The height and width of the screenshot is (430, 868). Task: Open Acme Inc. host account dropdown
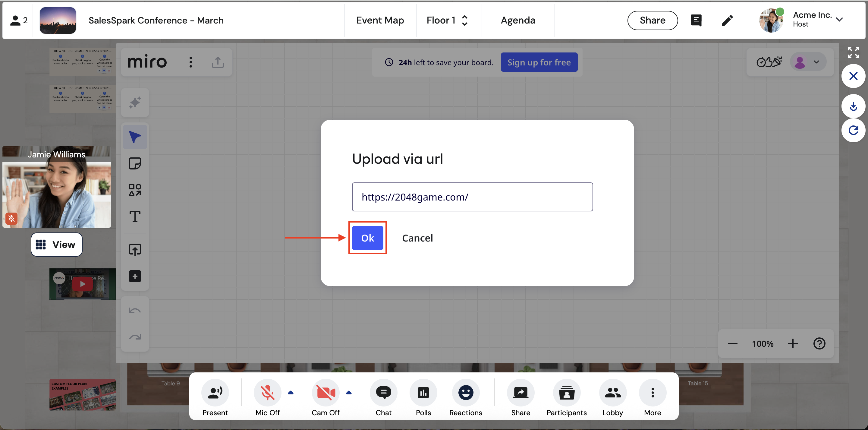point(839,20)
